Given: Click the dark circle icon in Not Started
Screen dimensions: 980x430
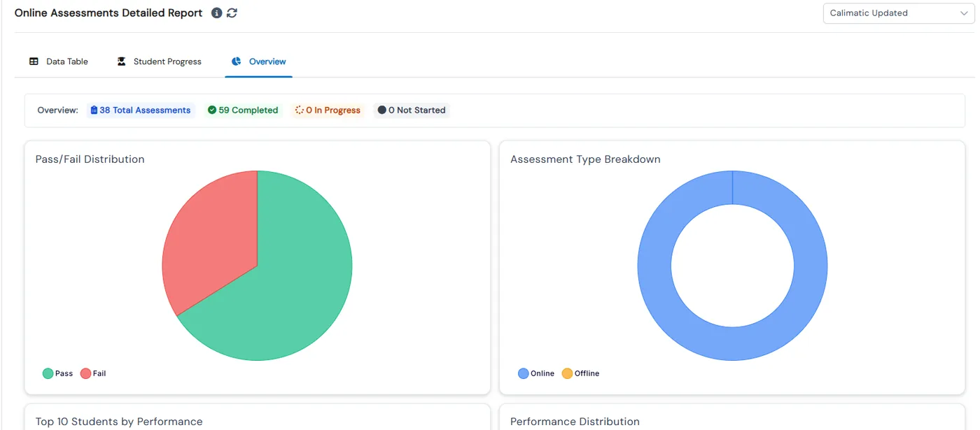Looking at the screenshot, I should tap(382, 110).
